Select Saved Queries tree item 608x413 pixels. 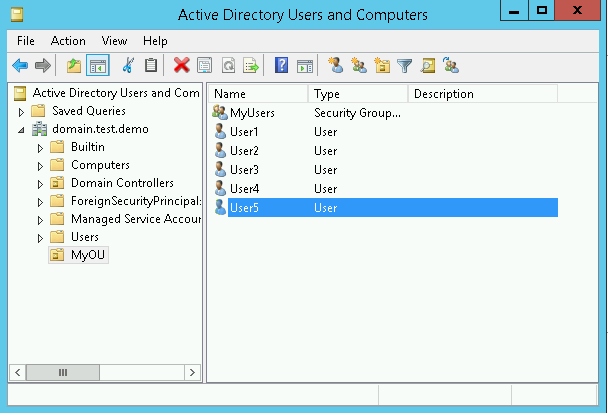(x=89, y=111)
